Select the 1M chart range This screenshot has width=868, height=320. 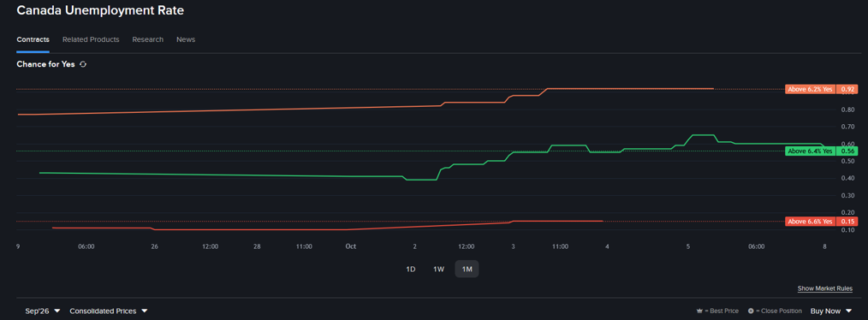(x=467, y=269)
